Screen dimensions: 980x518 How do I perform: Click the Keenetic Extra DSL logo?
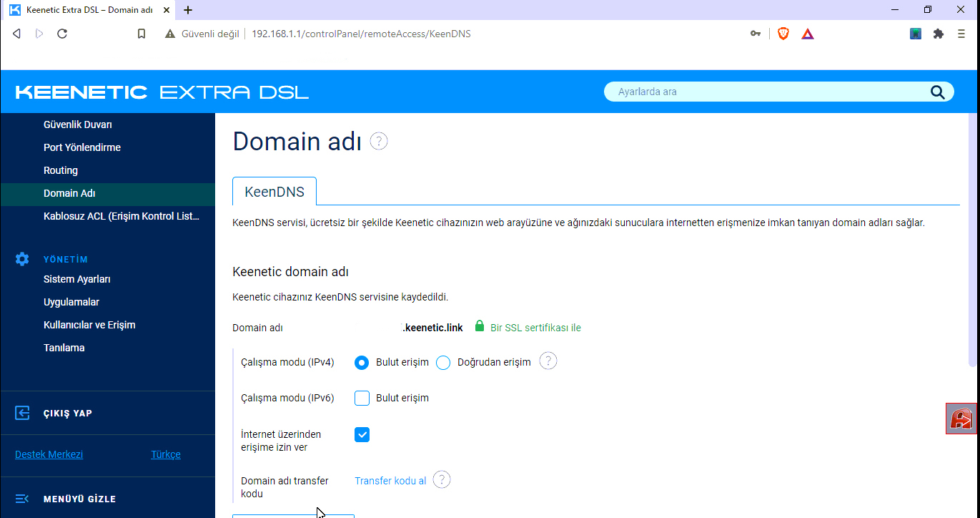[162, 92]
